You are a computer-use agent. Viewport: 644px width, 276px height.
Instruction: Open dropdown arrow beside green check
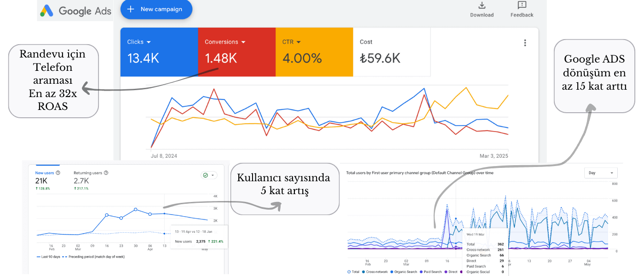[213, 175]
